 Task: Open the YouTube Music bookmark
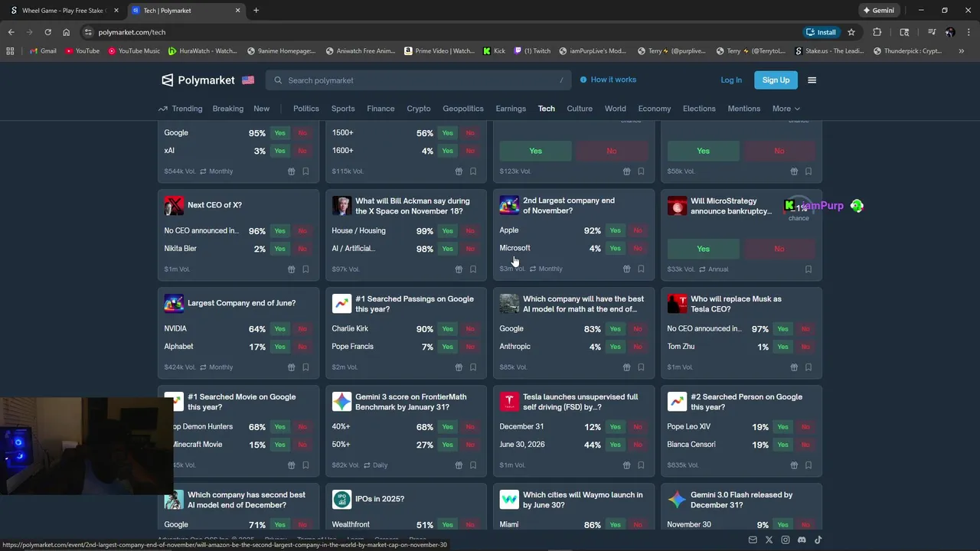tap(134, 51)
